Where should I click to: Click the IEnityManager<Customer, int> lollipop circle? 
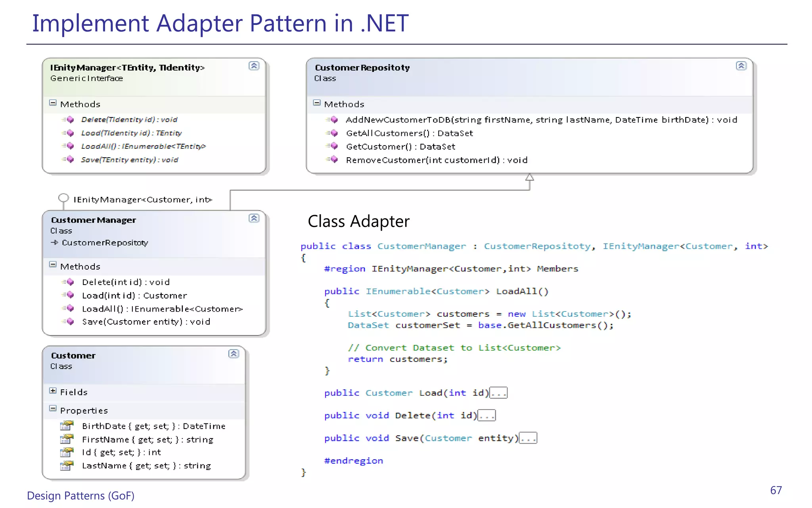[x=63, y=198]
